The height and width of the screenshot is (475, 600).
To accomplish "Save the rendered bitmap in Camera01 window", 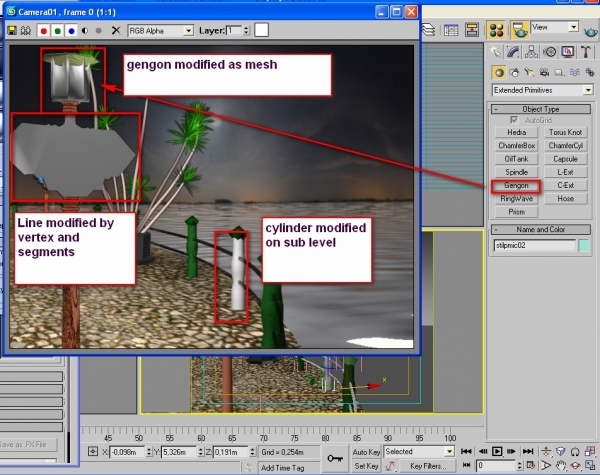I will tap(12, 31).
